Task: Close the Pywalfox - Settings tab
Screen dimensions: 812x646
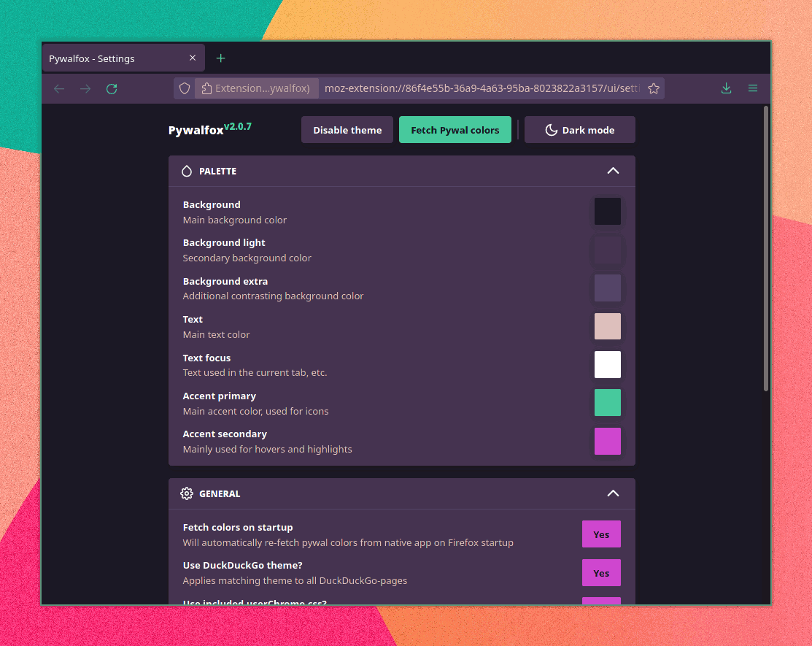Action: point(193,58)
